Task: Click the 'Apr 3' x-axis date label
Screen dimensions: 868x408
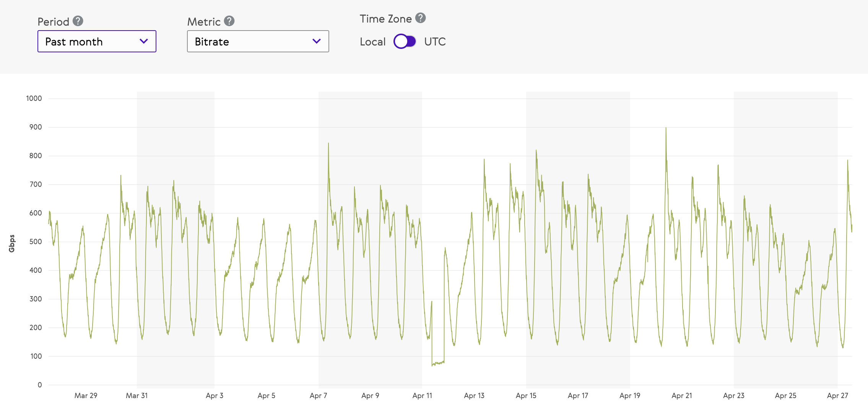Action: (215, 396)
